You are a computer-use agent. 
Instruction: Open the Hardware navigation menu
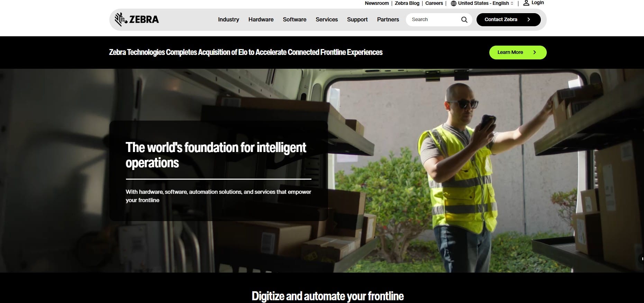pyautogui.click(x=261, y=20)
